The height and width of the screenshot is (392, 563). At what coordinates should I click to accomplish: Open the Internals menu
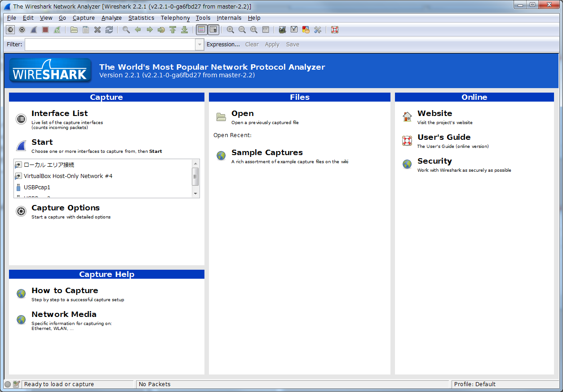click(x=229, y=18)
